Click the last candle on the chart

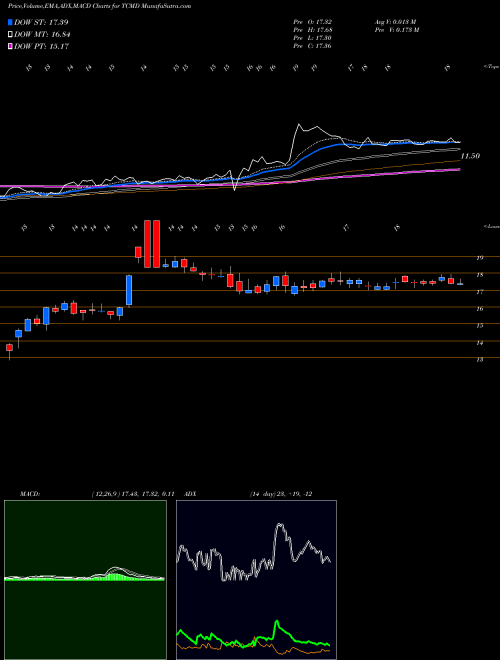point(460,283)
